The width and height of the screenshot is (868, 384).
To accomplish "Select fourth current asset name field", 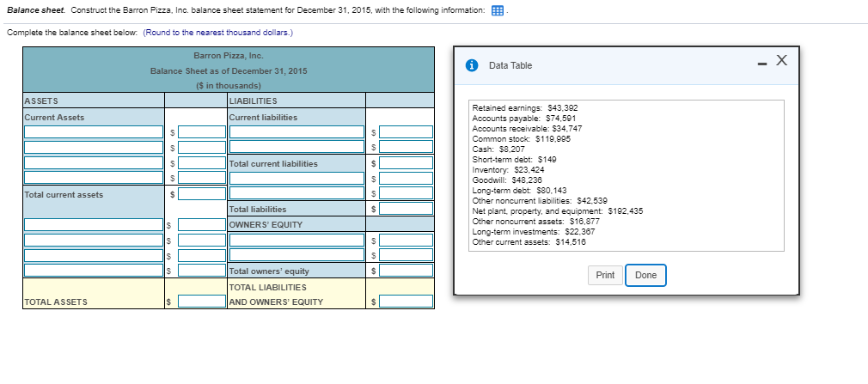I will pos(94,178).
